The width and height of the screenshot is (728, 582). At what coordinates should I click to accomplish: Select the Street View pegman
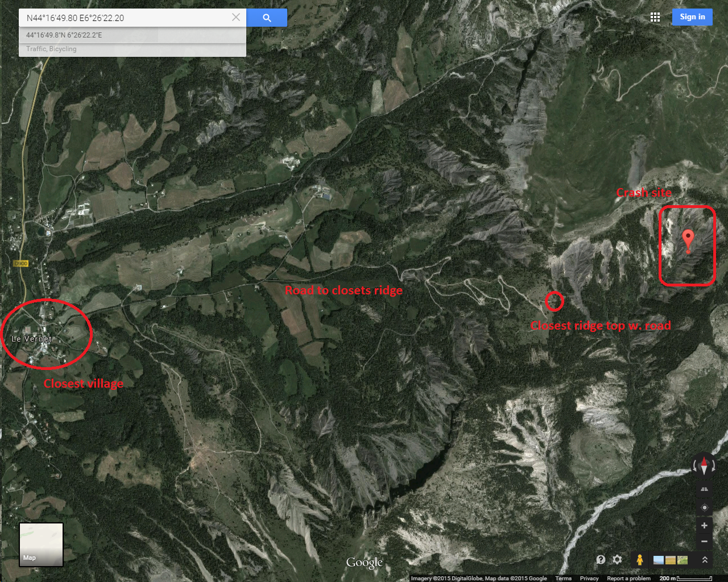[x=639, y=560]
